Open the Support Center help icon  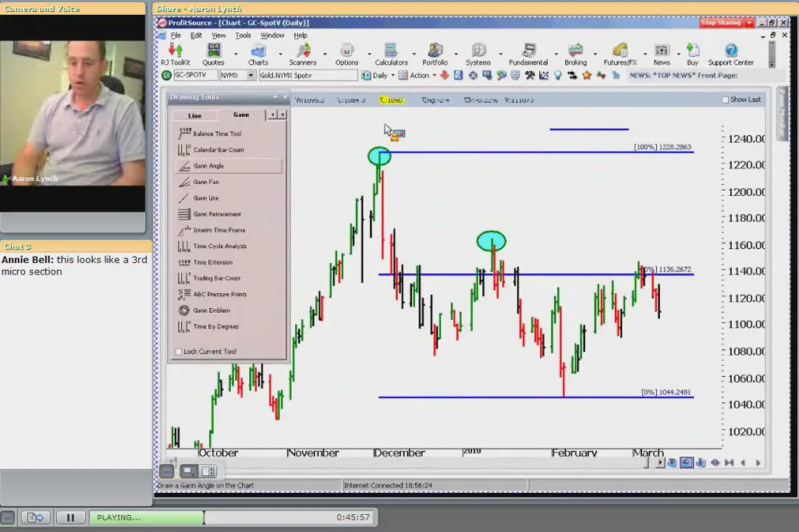[730, 54]
